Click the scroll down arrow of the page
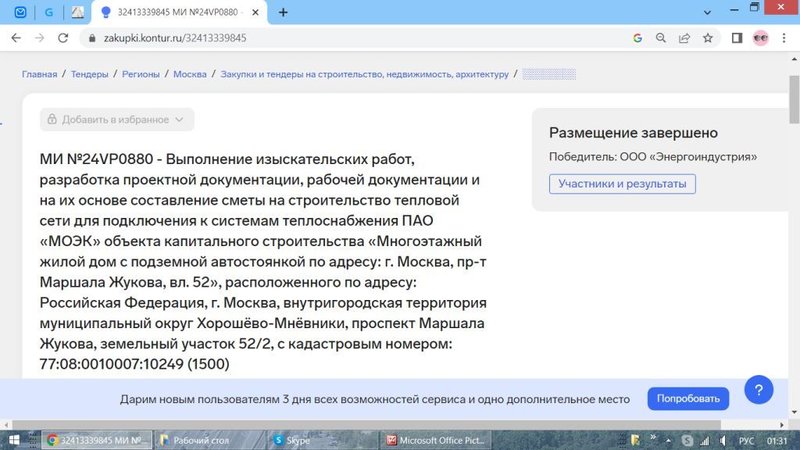The image size is (800, 450). (794, 412)
